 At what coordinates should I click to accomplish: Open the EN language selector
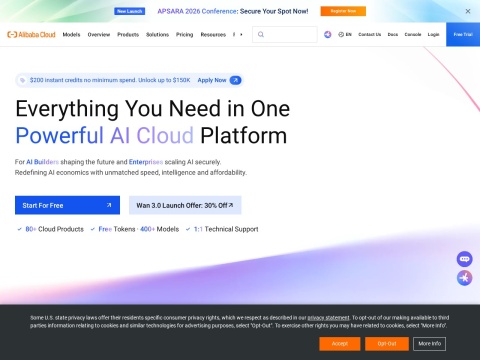(345, 34)
